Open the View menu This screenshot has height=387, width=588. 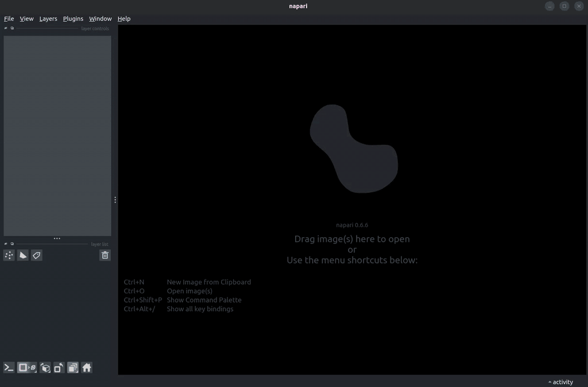(26, 18)
